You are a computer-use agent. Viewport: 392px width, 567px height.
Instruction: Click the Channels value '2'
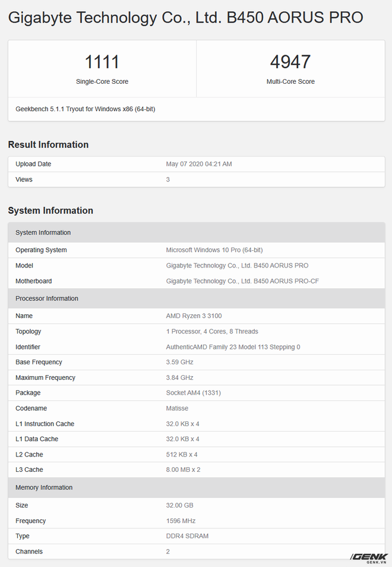click(168, 552)
